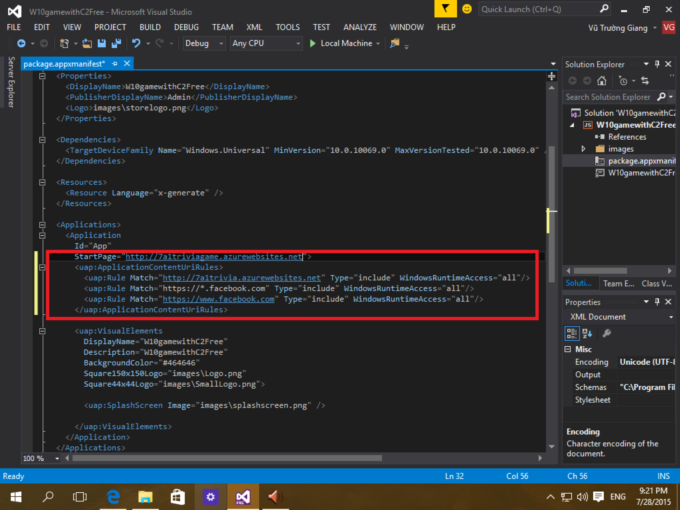Image resolution: width=680 pixels, height=510 pixels.
Task: Click the ENG language indicator in tray
Action: pyautogui.click(x=618, y=497)
